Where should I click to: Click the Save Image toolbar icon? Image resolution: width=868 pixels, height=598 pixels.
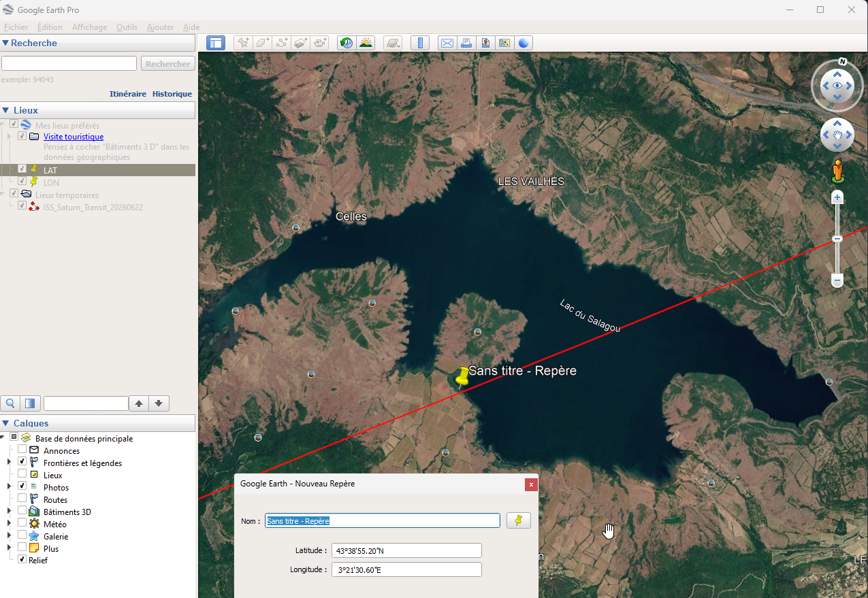click(485, 43)
